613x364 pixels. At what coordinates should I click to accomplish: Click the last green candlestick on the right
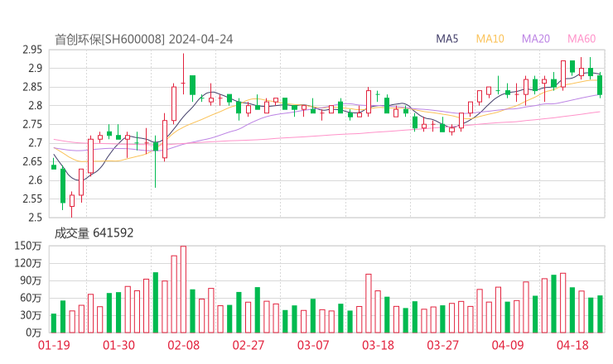coord(600,85)
